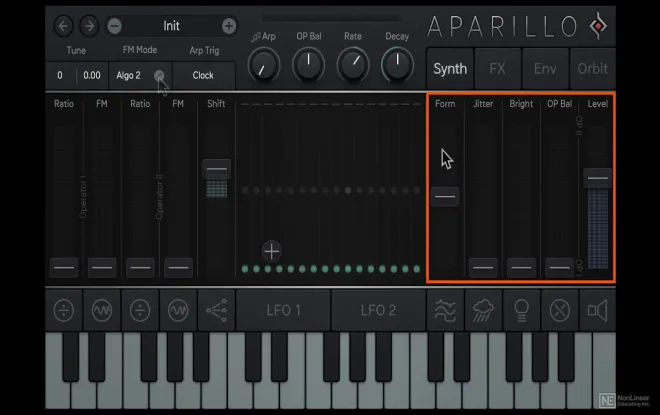Open Operator II ratio divide icon
The height and width of the screenshot is (415, 660).
tap(140, 311)
